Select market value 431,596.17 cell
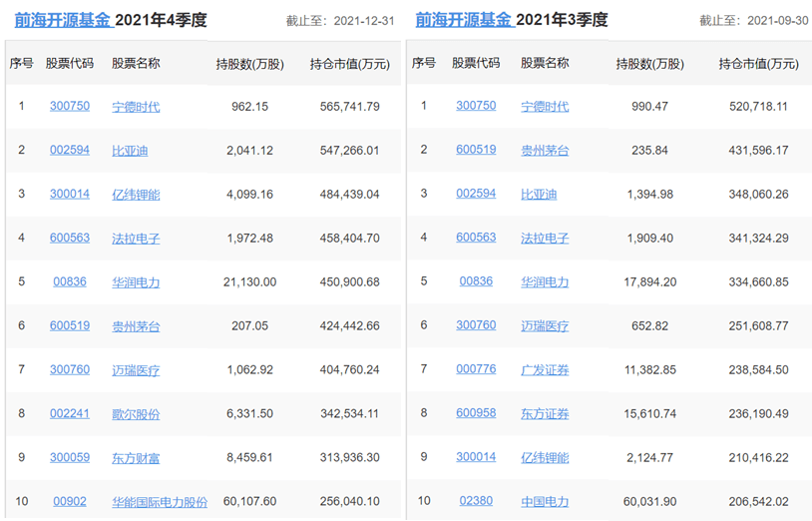Viewport: 812px width, 521px height. (758, 150)
